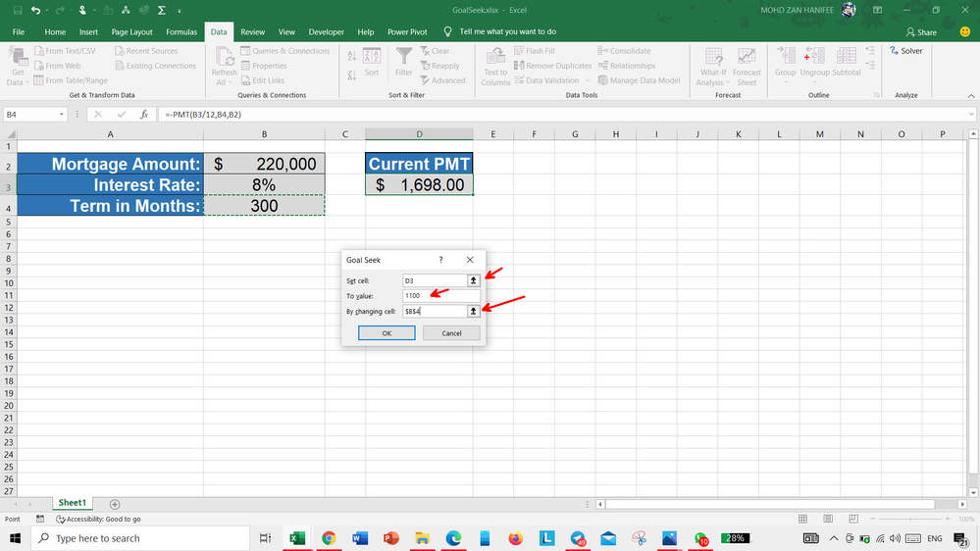Screen dimensions: 980x551
Task: Open Word from the taskbar
Action: click(360, 538)
